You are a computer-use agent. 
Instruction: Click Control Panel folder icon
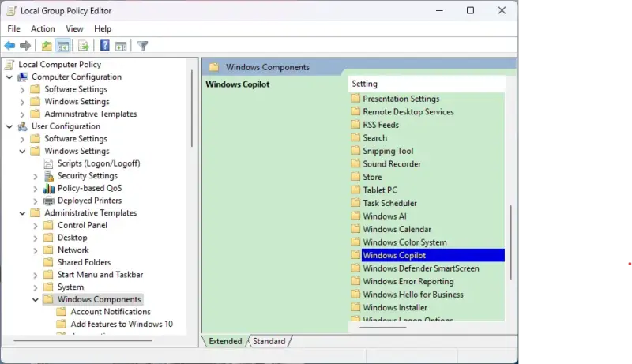[48, 225]
